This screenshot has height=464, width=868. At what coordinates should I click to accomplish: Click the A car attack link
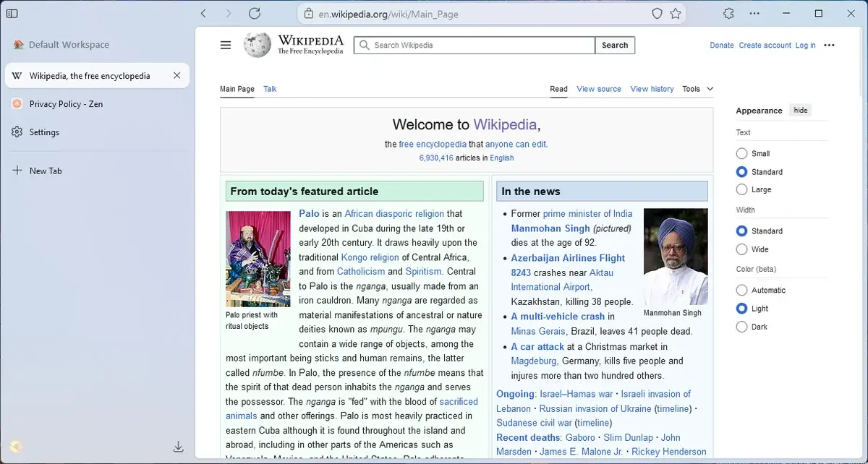coord(537,347)
